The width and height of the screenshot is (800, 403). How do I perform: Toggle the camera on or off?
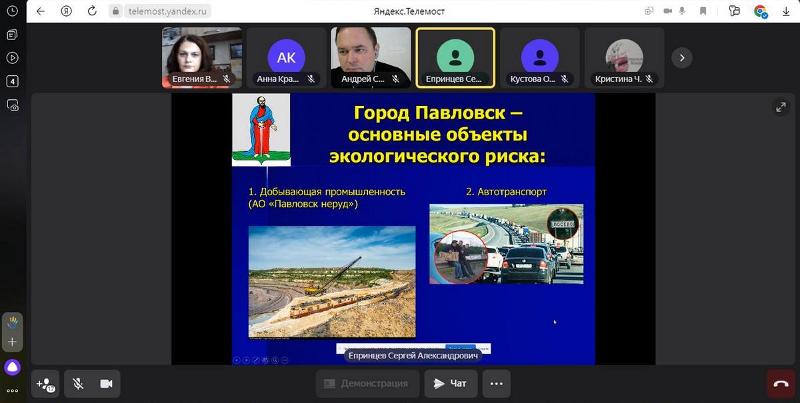[x=106, y=383]
